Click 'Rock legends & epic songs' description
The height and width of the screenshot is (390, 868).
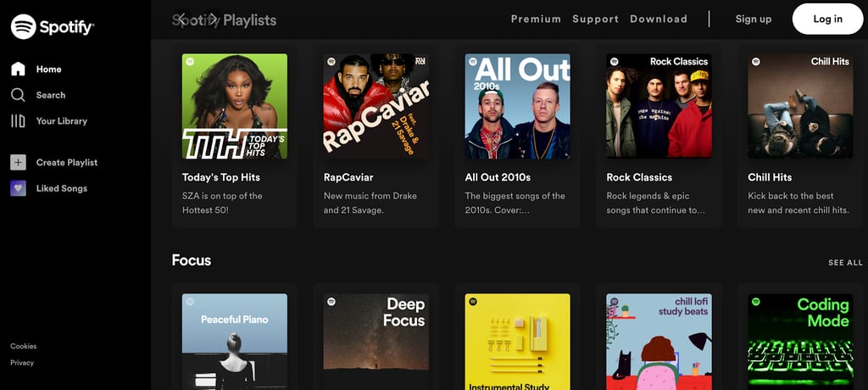coord(655,203)
